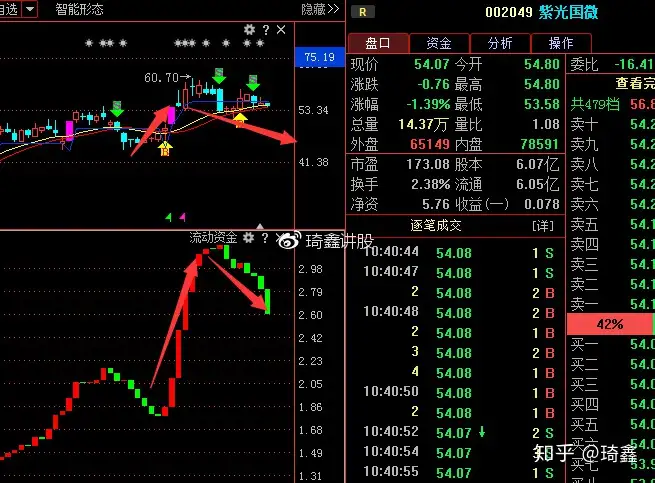Image resolution: width=655 pixels, height=483 pixels.
Task: Click the 42% buy-sell ratio bar
Action: tap(610, 324)
